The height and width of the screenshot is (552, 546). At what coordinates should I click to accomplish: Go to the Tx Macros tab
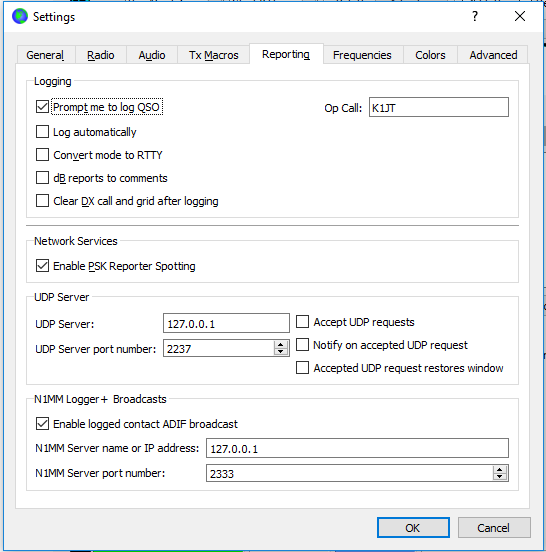point(214,55)
